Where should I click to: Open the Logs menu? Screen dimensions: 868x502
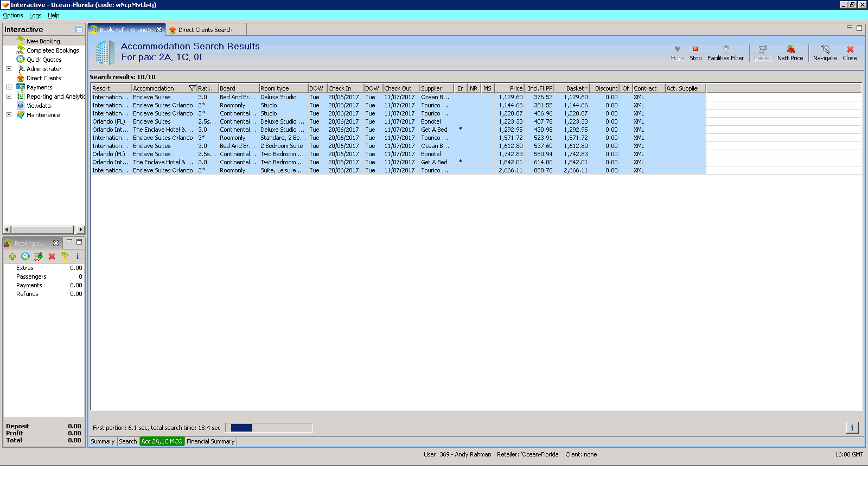[x=35, y=15]
